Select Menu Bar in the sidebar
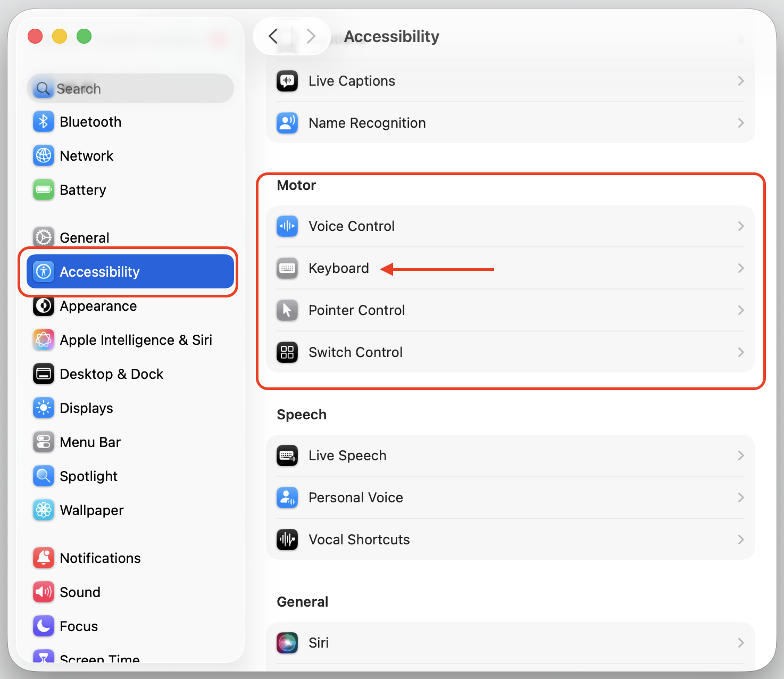This screenshot has height=679, width=784. tap(130, 442)
